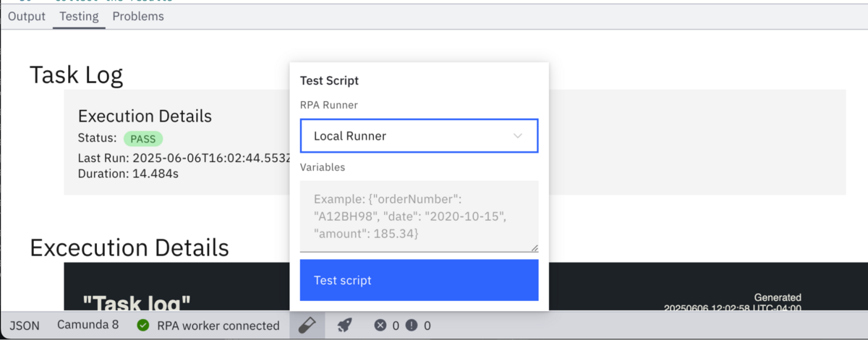
Task: Open errors count icon in status bar
Action: pos(380,326)
